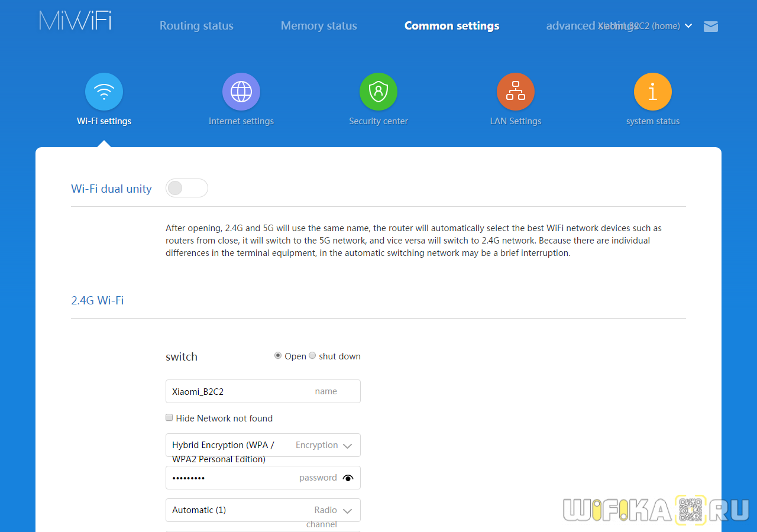
Task: Click the 2.4G Wi-Fi section heading
Action: click(98, 300)
